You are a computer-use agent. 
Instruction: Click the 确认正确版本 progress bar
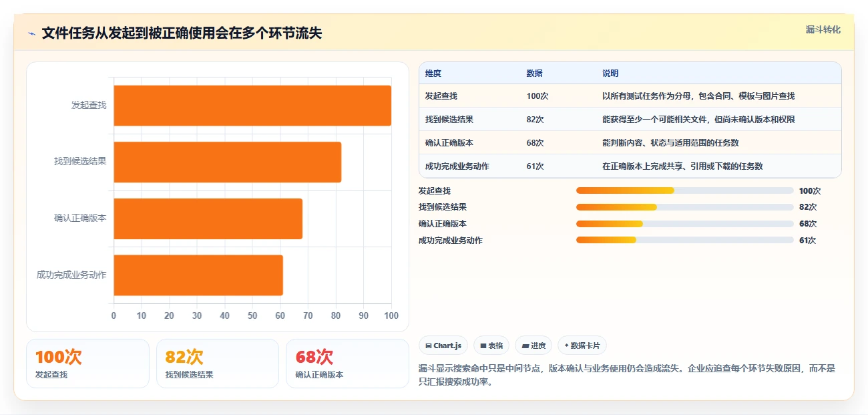(685, 224)
